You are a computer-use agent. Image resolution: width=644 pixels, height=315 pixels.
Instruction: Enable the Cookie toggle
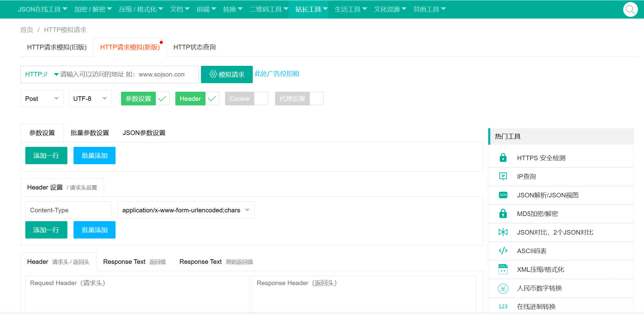point(246,99)
